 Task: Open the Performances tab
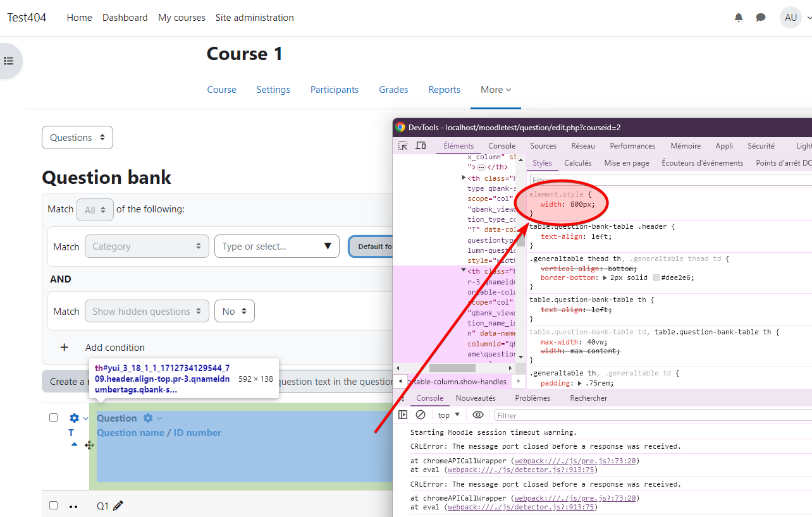[632, 146]
